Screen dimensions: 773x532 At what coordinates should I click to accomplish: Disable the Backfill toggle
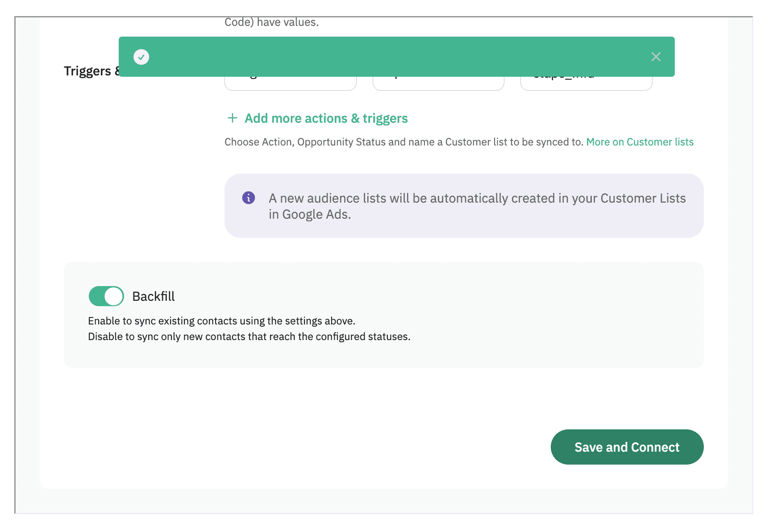[x=106, y=296]
